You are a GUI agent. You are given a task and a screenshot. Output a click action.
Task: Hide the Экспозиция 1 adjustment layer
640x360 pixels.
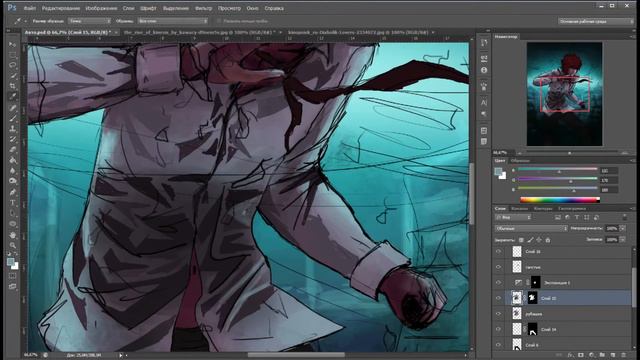pos(498,282)
